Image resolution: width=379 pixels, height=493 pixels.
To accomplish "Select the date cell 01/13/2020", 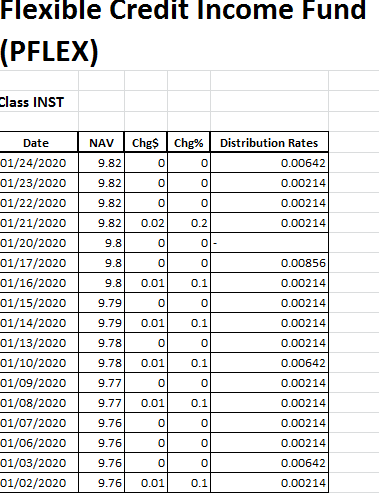I will click(x=39, y=343).
